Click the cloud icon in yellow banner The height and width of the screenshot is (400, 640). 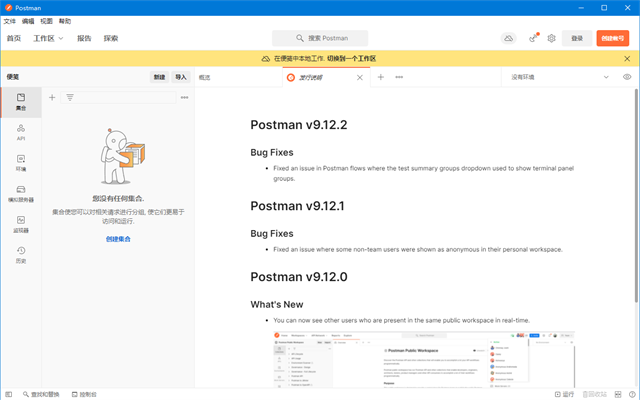tap(266, 59)
